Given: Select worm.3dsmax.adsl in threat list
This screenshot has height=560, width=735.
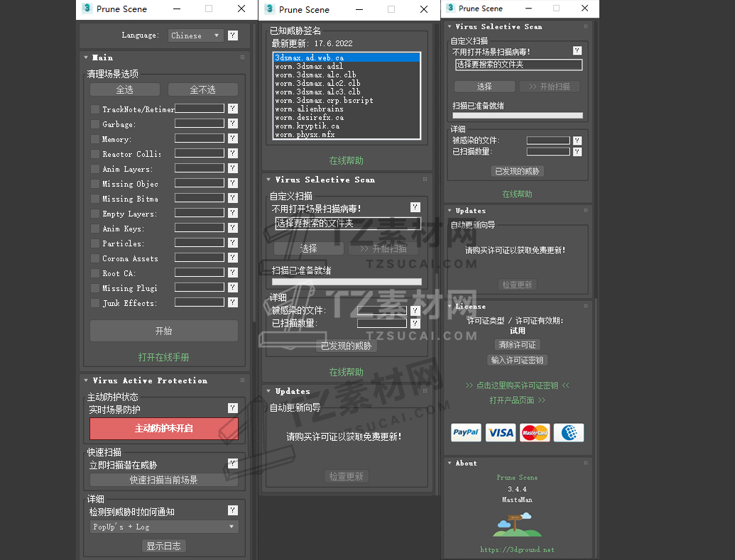Looking at the screenshot, I should pos(347,66).
